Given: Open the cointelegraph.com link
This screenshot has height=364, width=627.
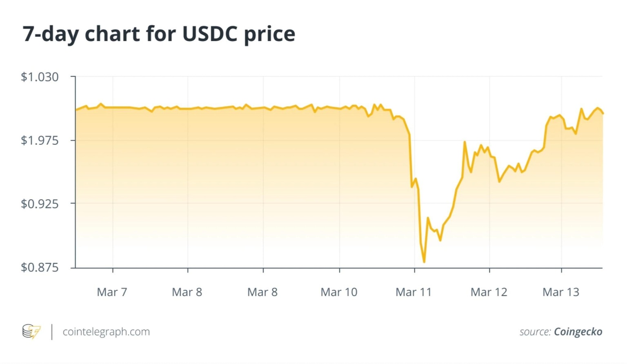Looking at the screenshot, I should 106,331.
